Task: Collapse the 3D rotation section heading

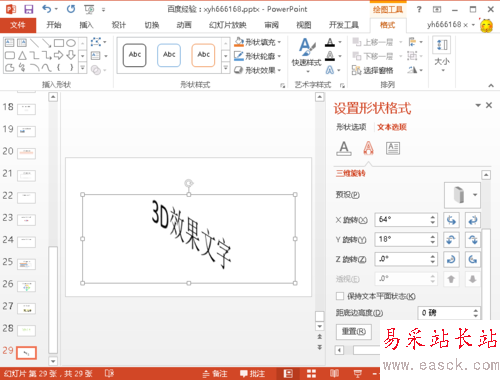Action: coord(351,173)
